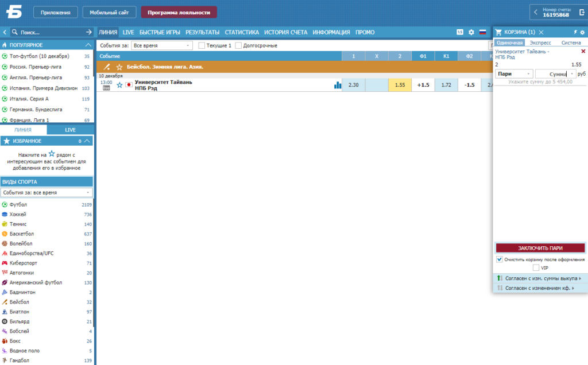
Task: Switch to the sidebar LIVE tab
Action: coord(70,130)
